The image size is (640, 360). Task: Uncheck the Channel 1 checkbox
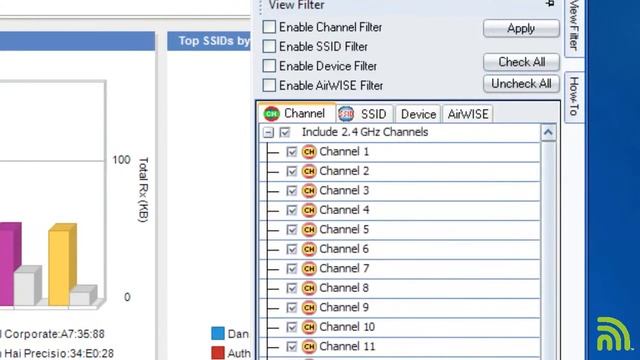(x=291, y=152)
